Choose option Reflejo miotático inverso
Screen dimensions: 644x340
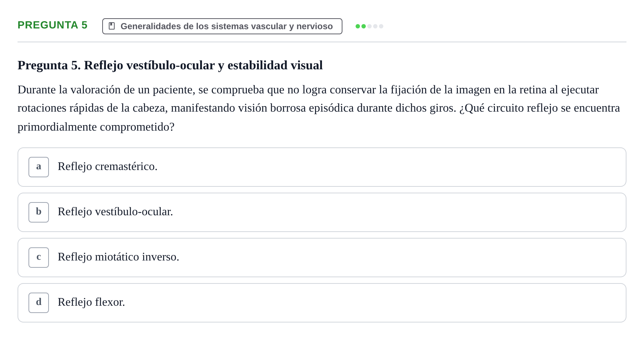pos(322,258)
